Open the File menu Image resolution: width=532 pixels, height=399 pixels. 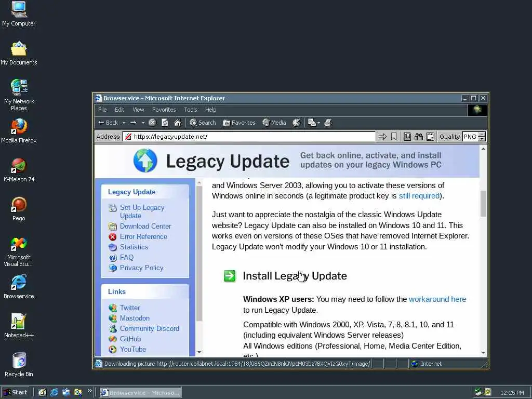tap(102, 110)
